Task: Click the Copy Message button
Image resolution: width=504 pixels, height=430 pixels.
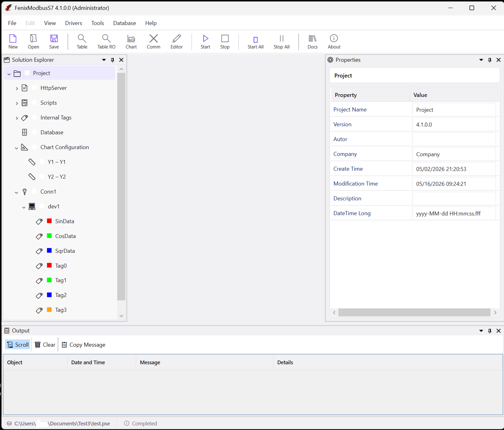Action: (x=84, y=344)
